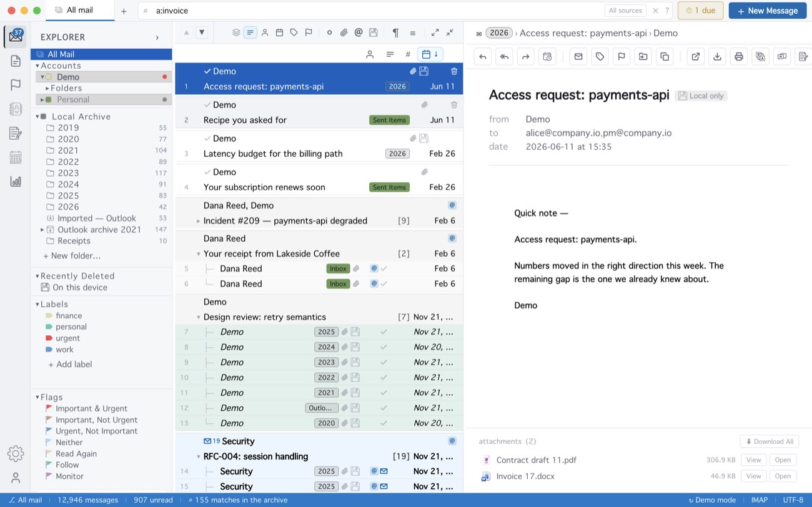Delete the Access request message via trash icon
812x507 pixels.
pos(454,71)
